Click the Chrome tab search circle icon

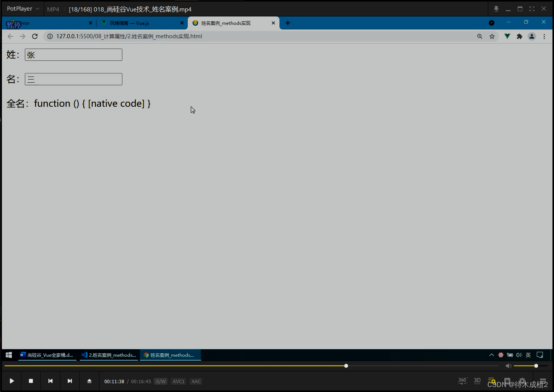pos(492,23)
